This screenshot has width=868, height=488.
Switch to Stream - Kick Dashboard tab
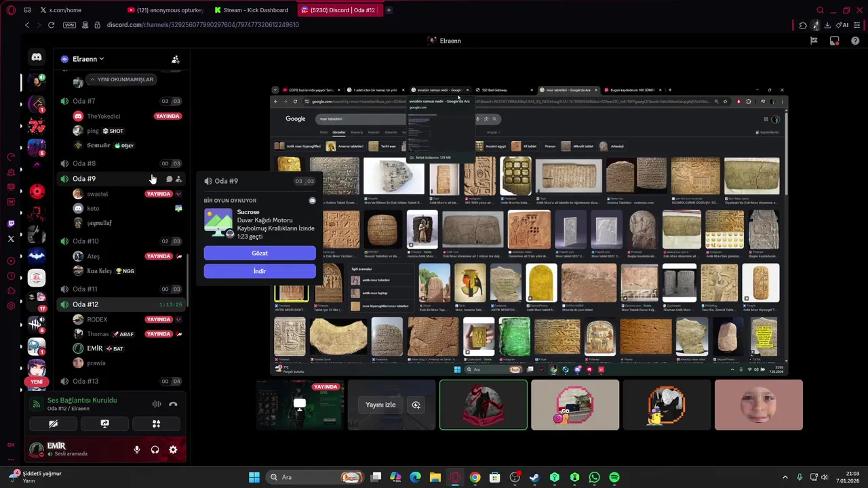point(252,10)
